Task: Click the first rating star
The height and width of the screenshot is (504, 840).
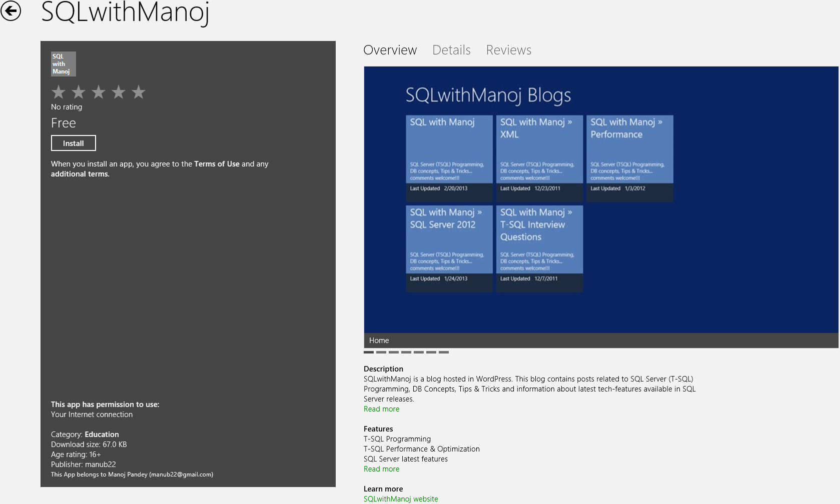Action: click(x=59, y=92)
